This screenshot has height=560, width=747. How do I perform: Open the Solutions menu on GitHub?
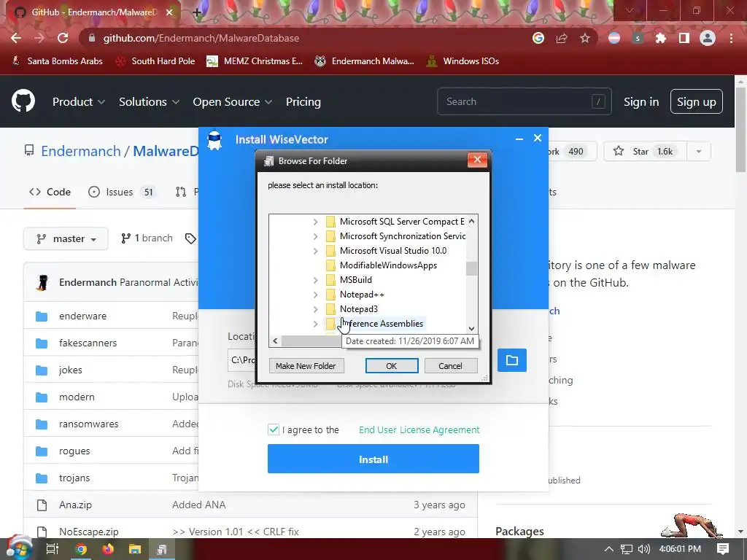pyautogui.click(x=149, y=102)
